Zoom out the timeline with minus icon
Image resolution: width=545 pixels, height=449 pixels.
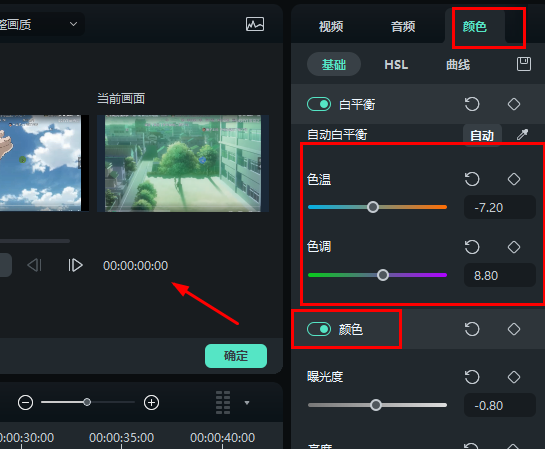coord(25,403)
